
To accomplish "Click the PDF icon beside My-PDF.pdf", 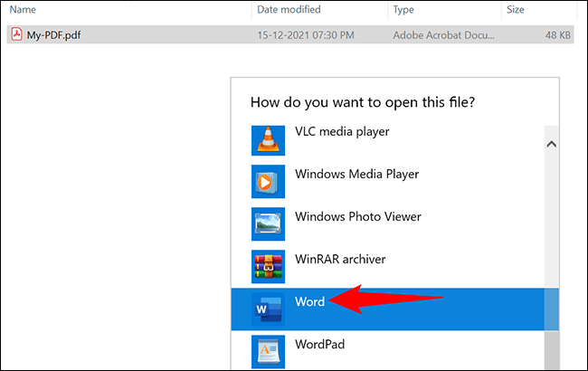I will coord(16,34).
